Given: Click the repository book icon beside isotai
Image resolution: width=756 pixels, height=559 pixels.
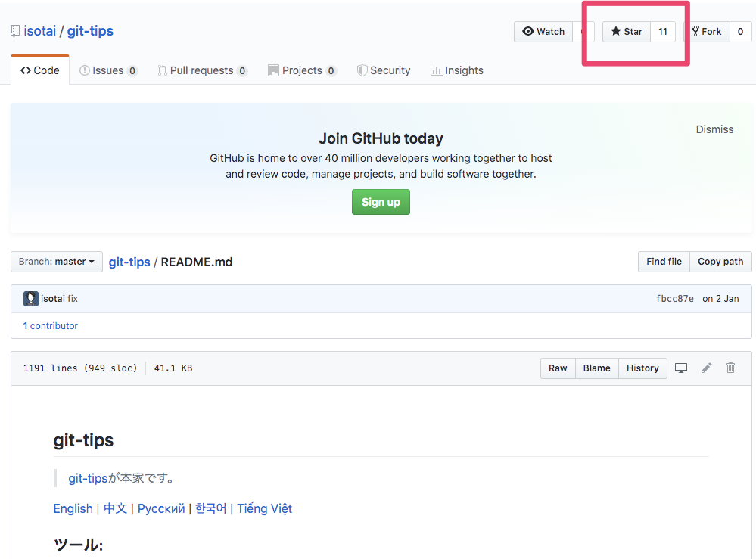Looking at the screenshot, I should [x=15, y=31].
